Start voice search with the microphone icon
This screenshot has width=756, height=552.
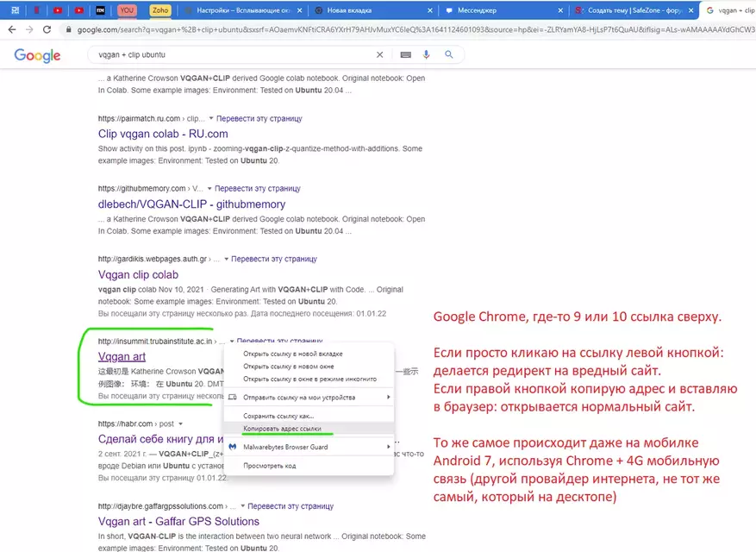pyautogui.click(x=426, y=54)
